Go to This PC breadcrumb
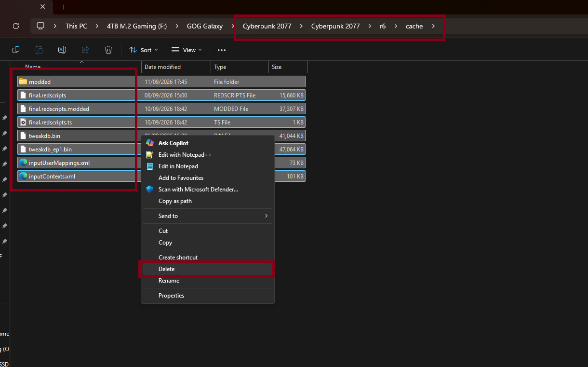This screenshot has width=588, height=367. 76,26
